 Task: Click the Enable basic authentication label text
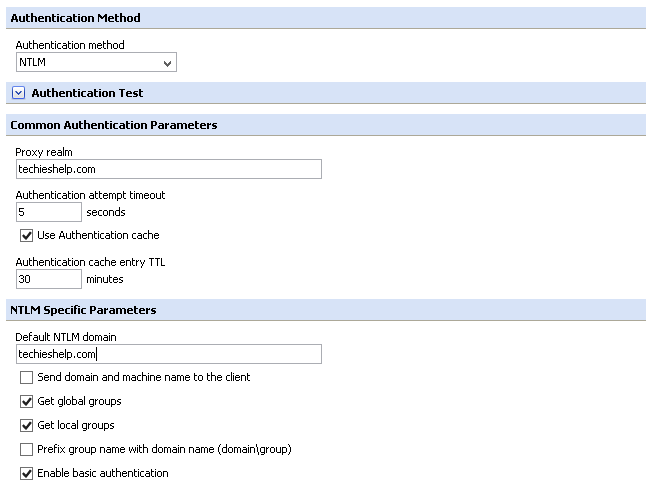103,473
